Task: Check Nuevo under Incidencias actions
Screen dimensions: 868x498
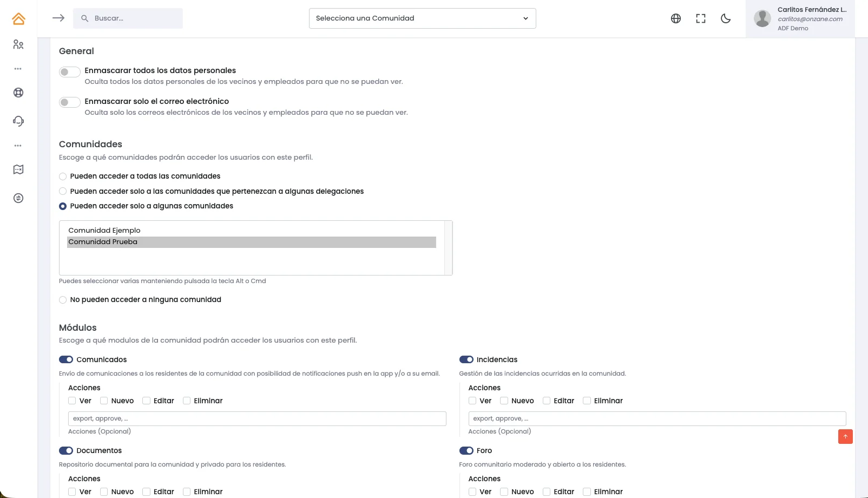Action: [504, 401]
